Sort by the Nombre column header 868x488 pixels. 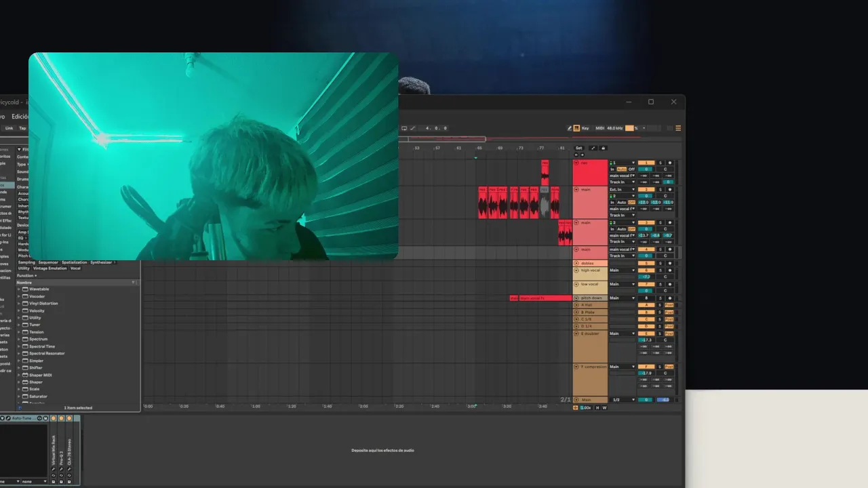click(77, 283)
